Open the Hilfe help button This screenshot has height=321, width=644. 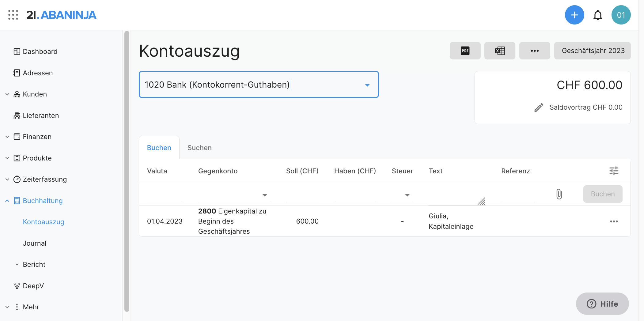click(x=602, y=304)
